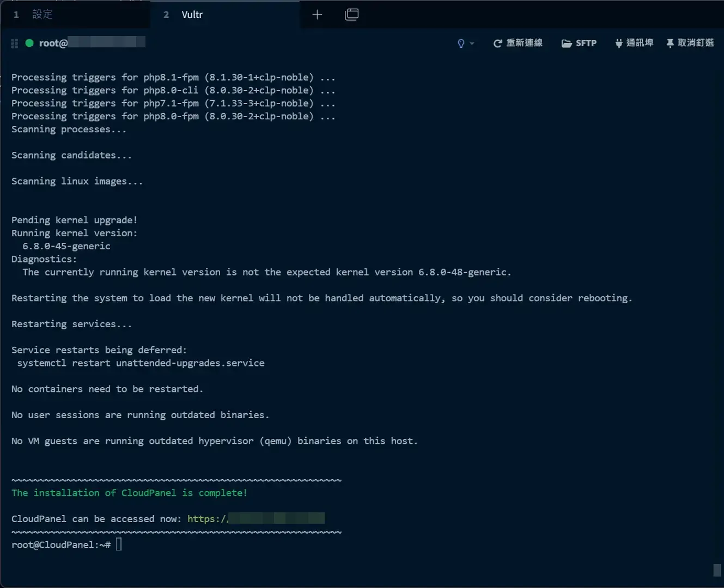Open the 通訊埠 port forwarding label
Viewport: 724px width, 588px height.
coord(640,43)
